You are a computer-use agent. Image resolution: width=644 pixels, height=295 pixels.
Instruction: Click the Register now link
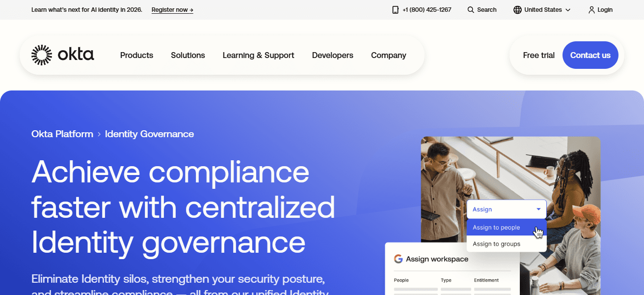point(172,10)
